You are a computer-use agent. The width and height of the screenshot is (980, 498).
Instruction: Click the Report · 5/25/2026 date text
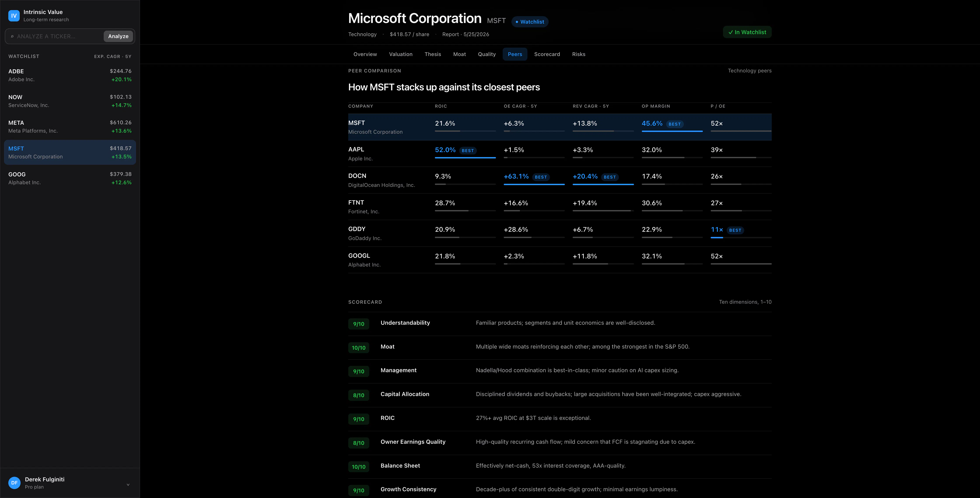466,35
